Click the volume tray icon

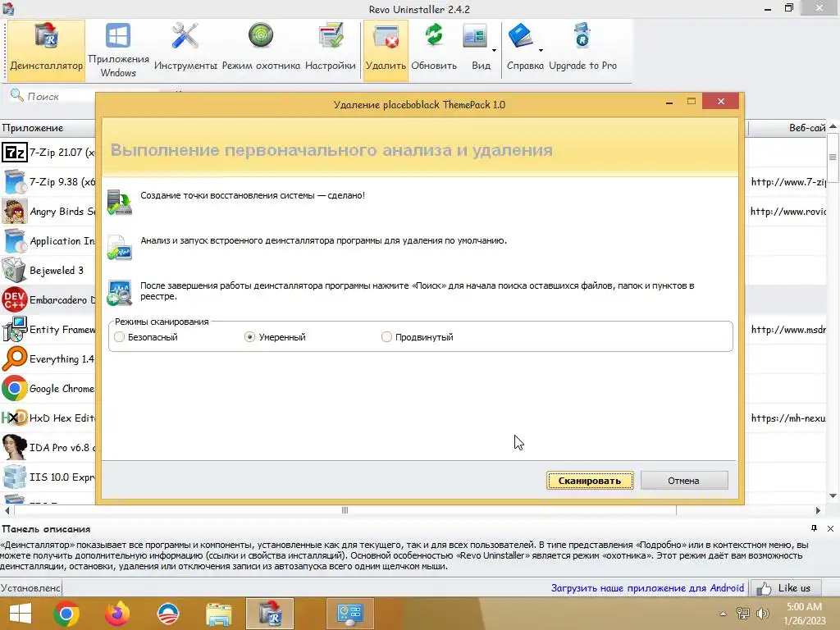[762, 614]
